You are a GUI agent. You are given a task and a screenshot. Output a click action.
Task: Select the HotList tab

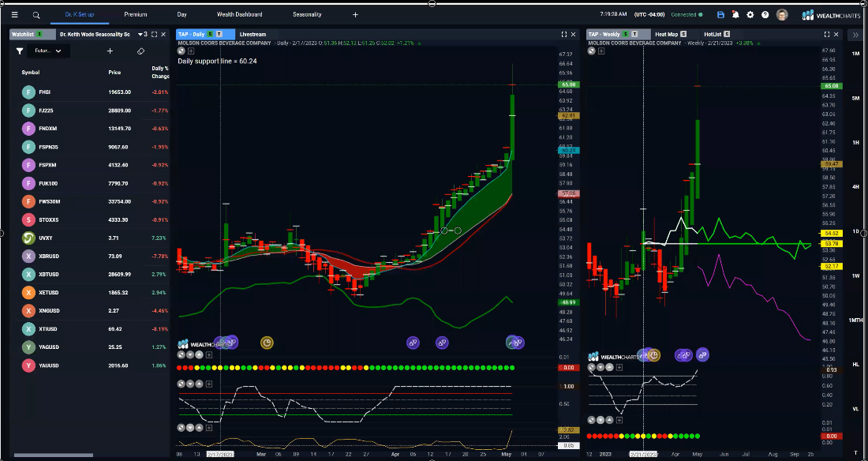pyautogui.click(x=713, y=35)
